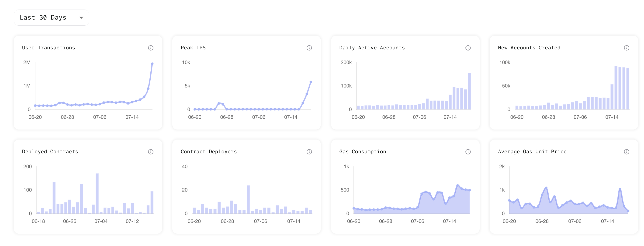Image resolution: width=644 pixels, height=246 pixels.
Task: Click tallest bar in Daily Active Accounts
Action: pos(469,91)
